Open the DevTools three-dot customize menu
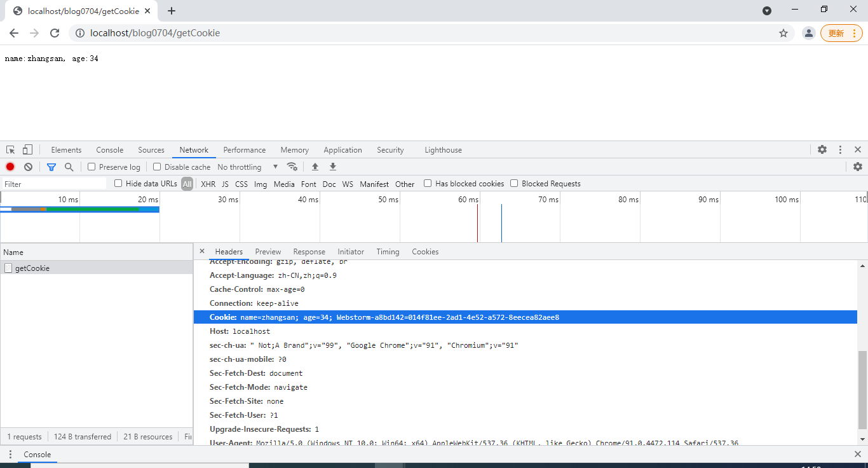The image size is (868, 468). click(x=840, y=149)
